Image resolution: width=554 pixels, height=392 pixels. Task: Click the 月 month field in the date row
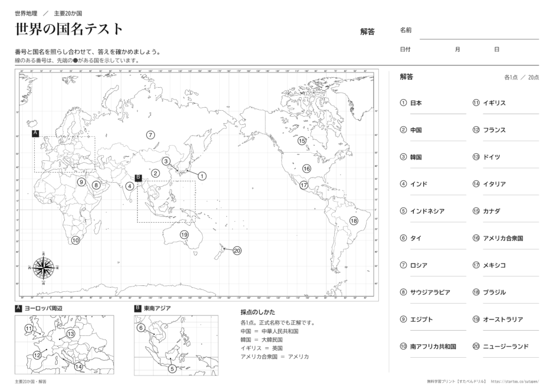(x=457, y=50)
